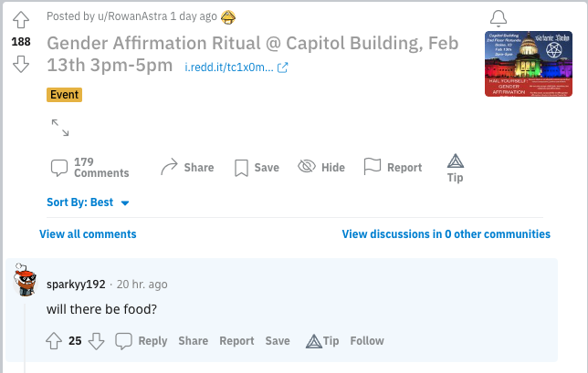Hide the post using the eye icon
Screen dimensions: 588x373
(321, 167)
